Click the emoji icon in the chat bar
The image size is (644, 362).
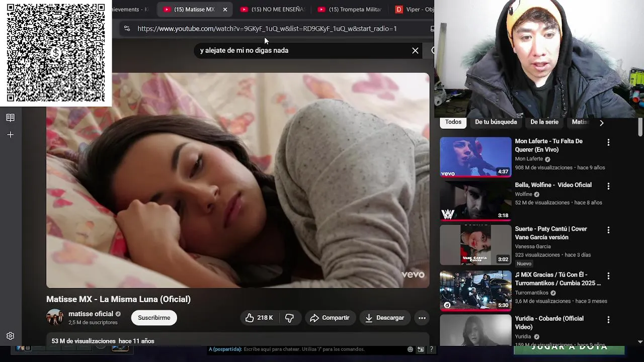(x=411, y=349)
